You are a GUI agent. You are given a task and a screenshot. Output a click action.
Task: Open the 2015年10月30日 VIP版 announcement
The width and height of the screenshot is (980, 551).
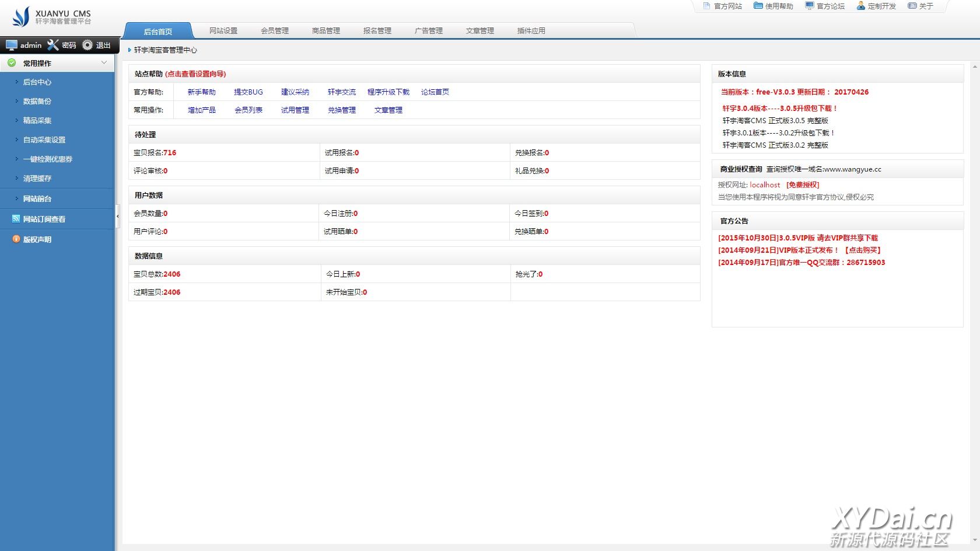point(798,238)
